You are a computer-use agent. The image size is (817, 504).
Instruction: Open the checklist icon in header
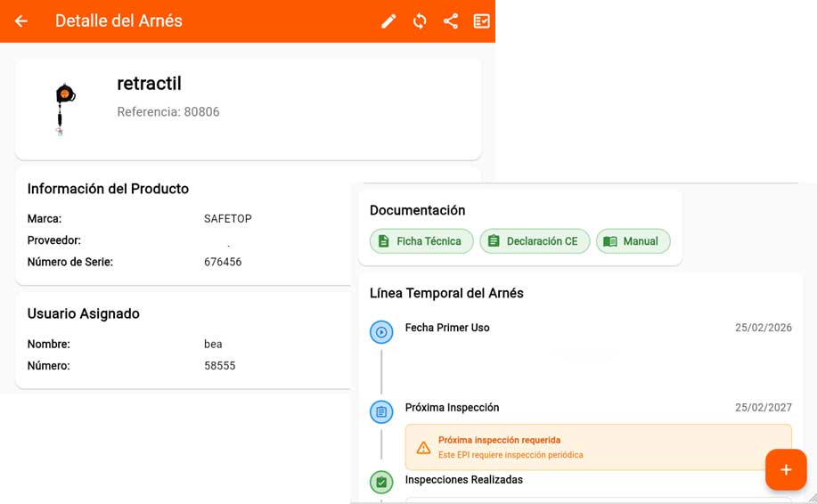(481, 20)
